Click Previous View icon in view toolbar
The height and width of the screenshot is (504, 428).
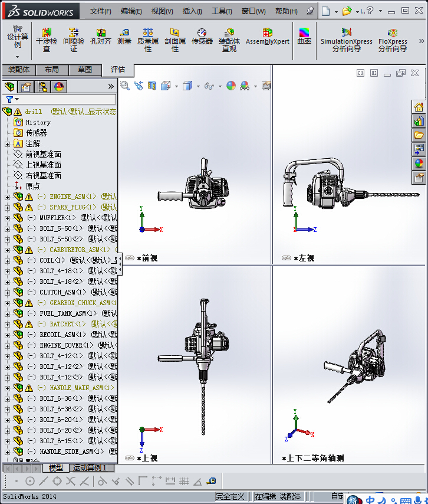pos(139,86)
